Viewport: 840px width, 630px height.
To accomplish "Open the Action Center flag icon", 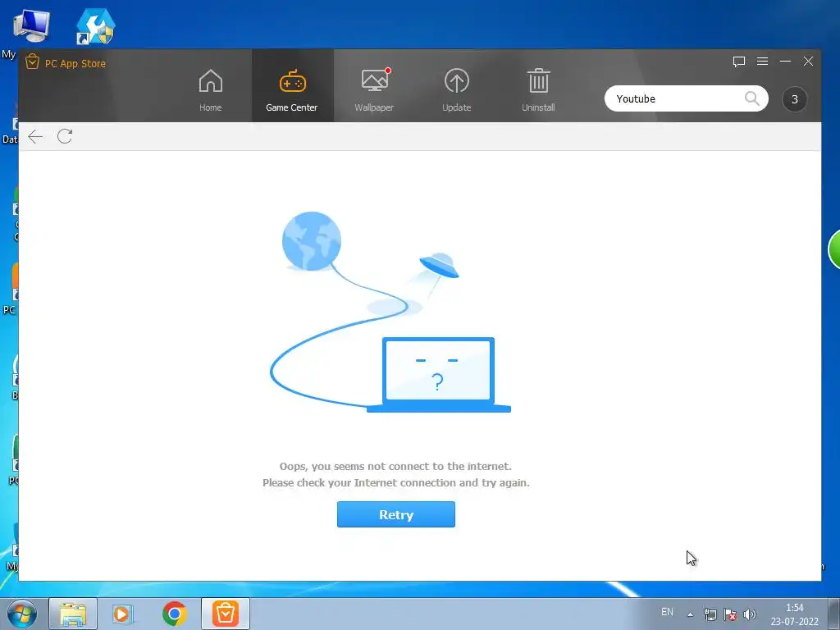I will tap(730, 614).
